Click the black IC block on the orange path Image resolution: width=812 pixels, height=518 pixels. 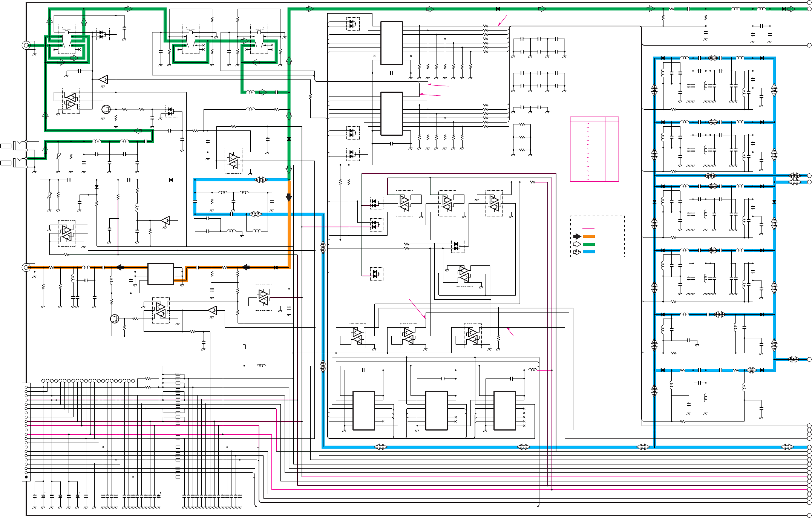[x=161, y=274]
